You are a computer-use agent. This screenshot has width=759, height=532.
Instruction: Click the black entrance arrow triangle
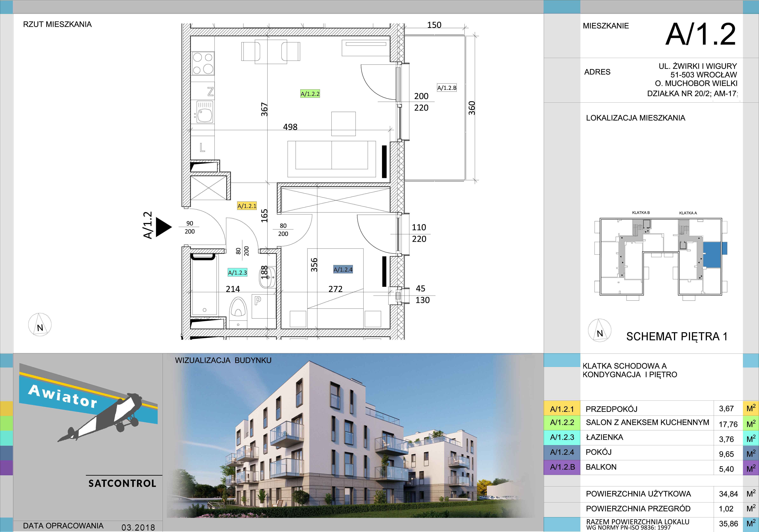tap(164, 227)
